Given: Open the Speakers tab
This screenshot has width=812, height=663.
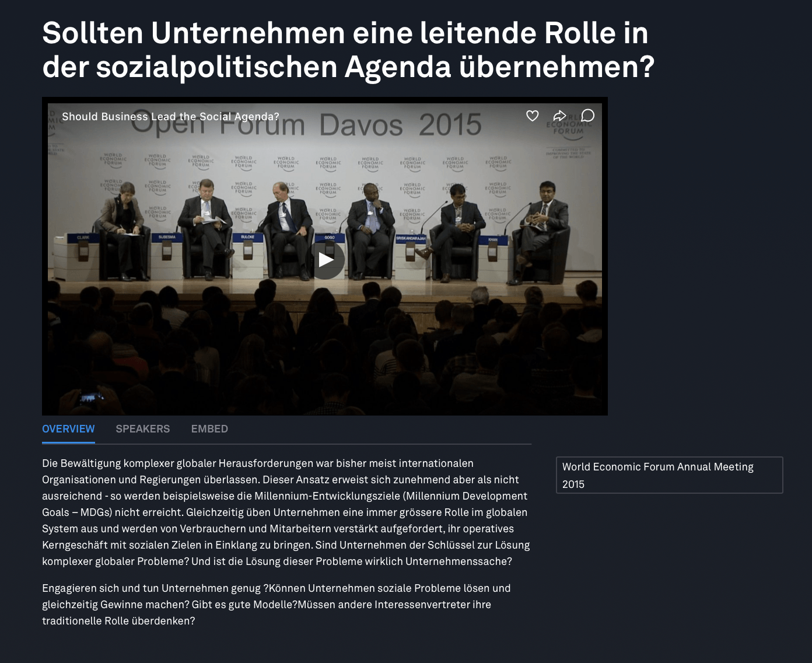Looking at the screenshot, I should (143, 429).
